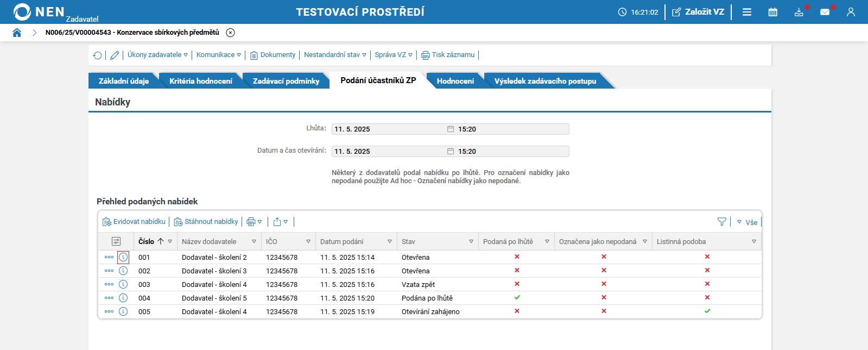
Task: Open row actions dots for offer 001
Action: coord(109,257)
